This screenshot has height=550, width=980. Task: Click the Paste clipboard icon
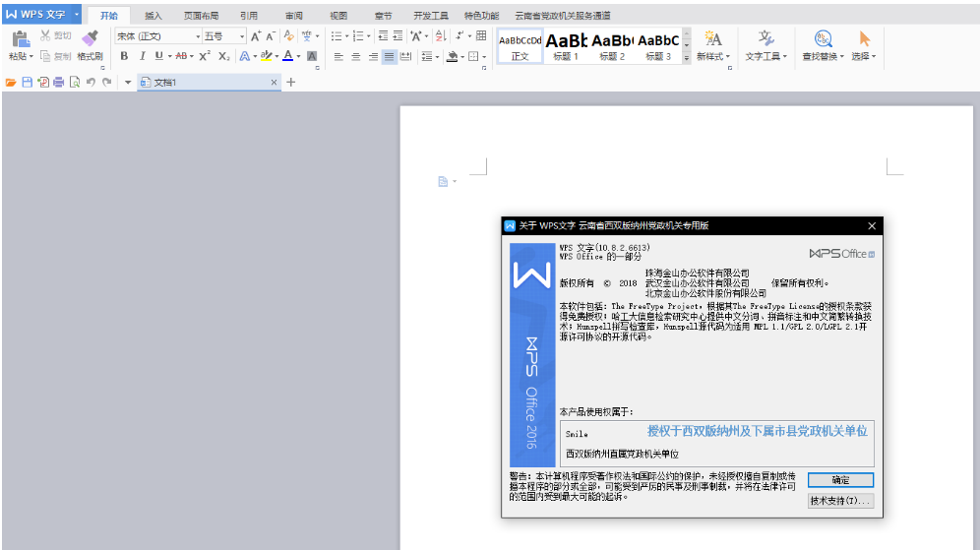click(x=21, y=39)
